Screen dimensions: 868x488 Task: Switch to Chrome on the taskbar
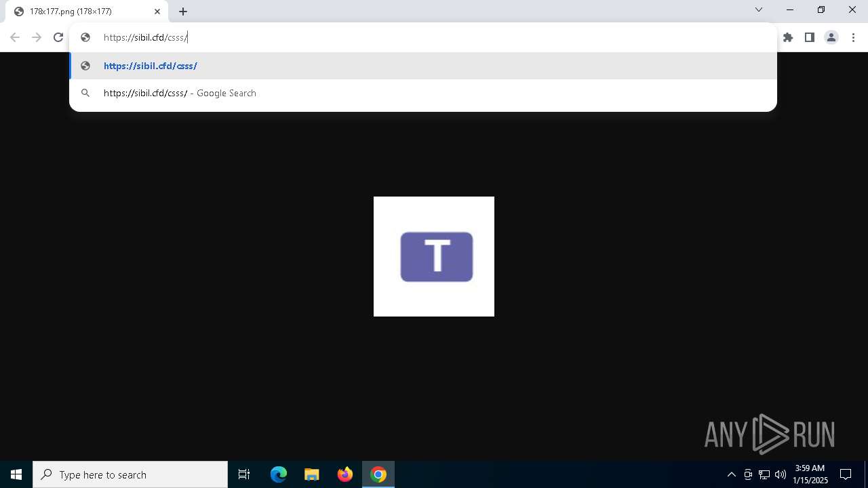(x=378, y=474)
